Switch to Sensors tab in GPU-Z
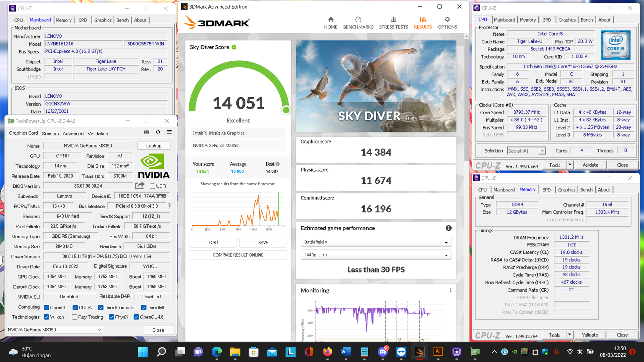This screenshot has height=362, width=644. (x=50, y=133)
